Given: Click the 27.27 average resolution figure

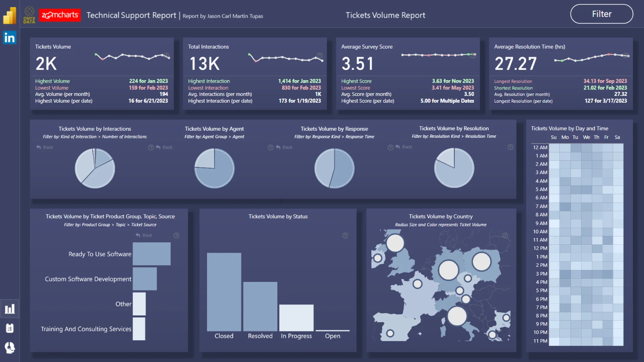Looking at the screenshot, I should pos(516,64).
